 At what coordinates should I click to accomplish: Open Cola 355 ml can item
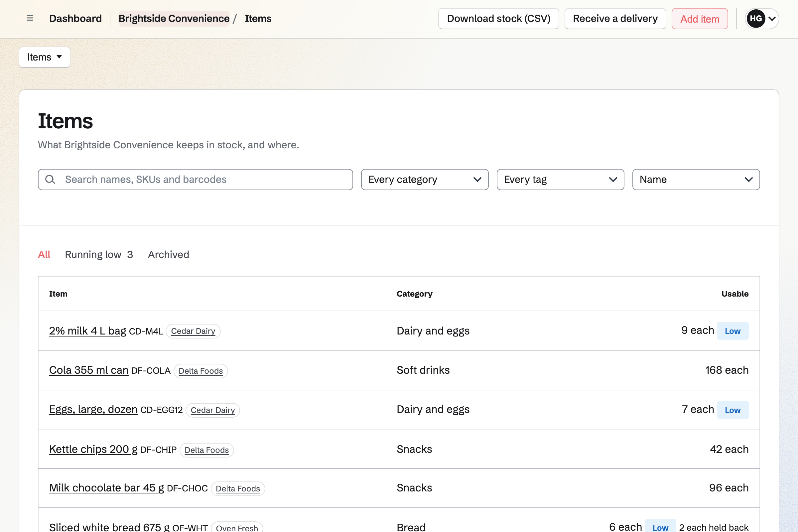click(89, 370)
